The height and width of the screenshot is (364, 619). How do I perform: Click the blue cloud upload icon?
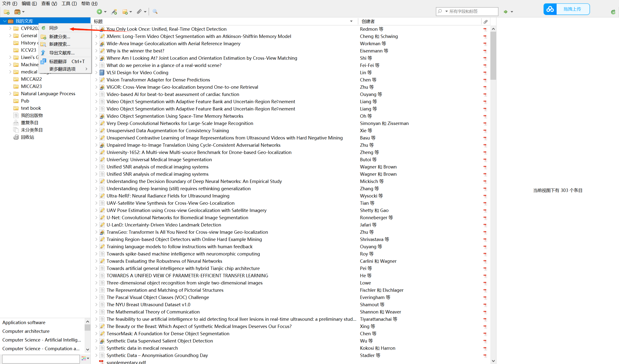[550, 9]
